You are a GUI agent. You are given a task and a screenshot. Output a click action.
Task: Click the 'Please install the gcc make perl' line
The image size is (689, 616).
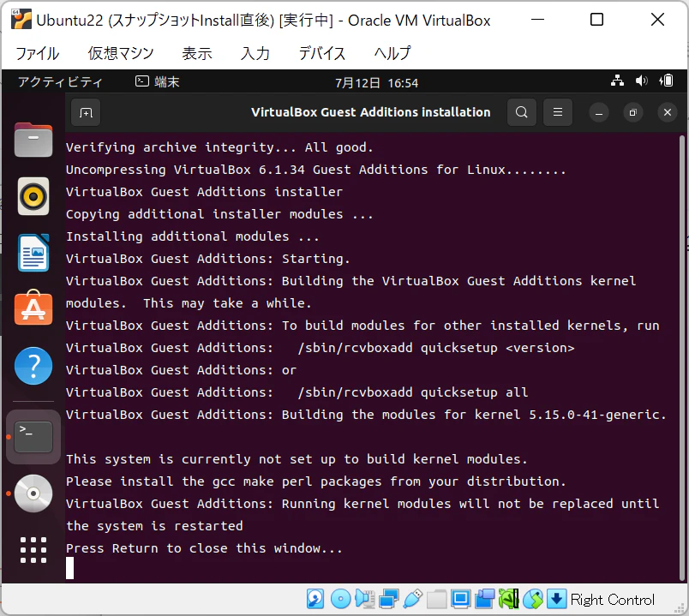(316, 481)
